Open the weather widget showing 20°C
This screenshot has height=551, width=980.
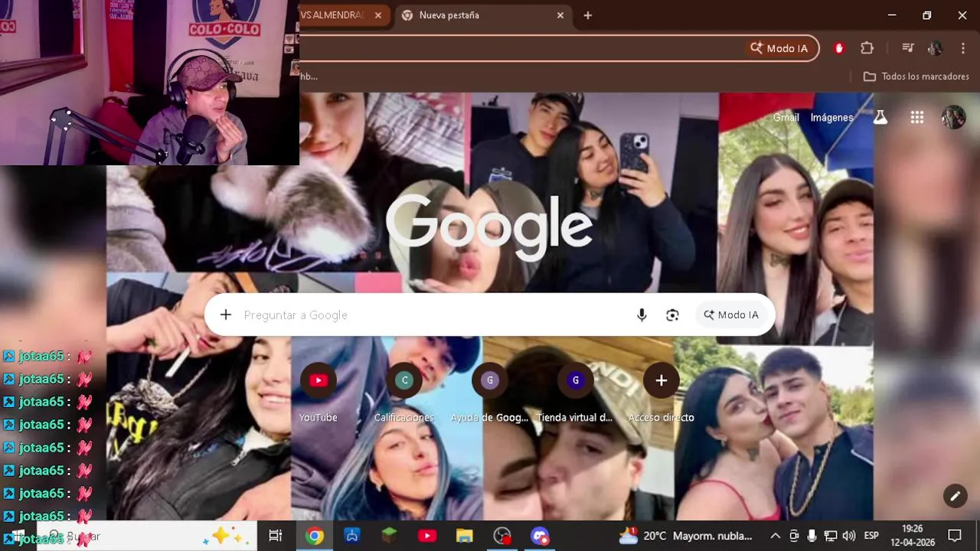pos(686,536)
